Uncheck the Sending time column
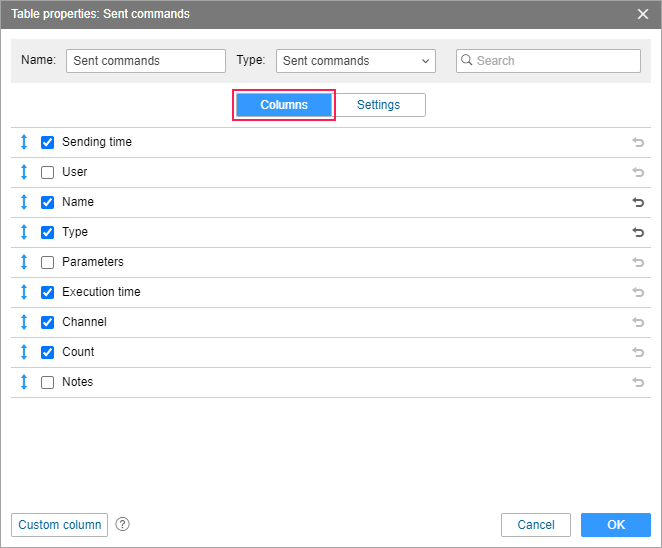The image size is (662, 548). click(47, 142)
